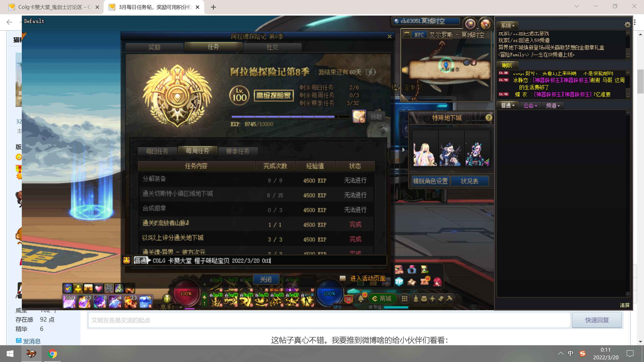Click the open book icon in quick panel
Viewport: 644px width, 362px height.
point(412,282)
